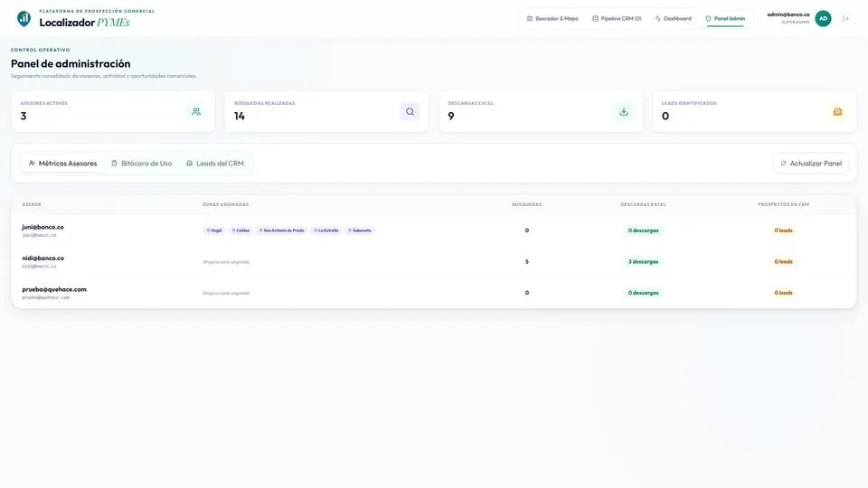
Task: Click the Leads Identificados orange icon
Action: pyautogui.click(x=837, y=112)
